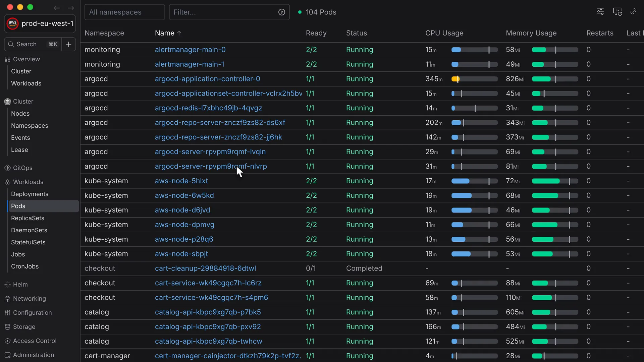Click memory usage bar for aws-node-5hlxt

(x=555, y=181)
